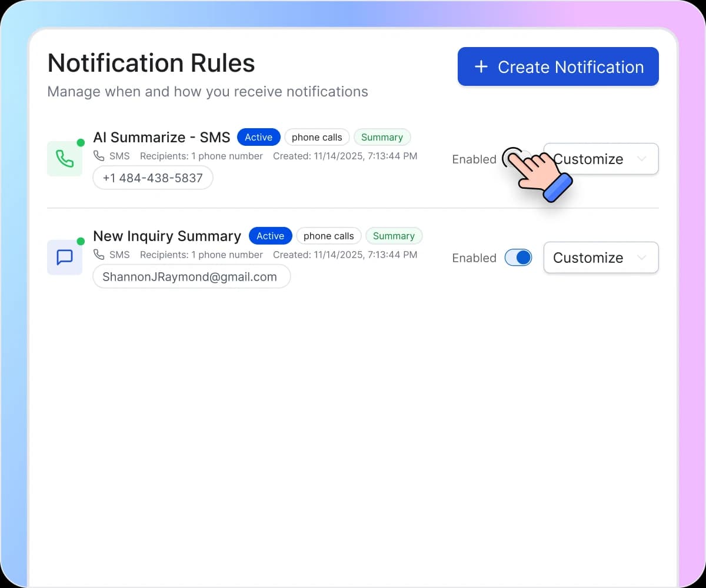Select the Summary tag on AI Summarize - SMS
The width and height of the screenshot is (706, 588).
pyautogui.click(x=382, y=137)
